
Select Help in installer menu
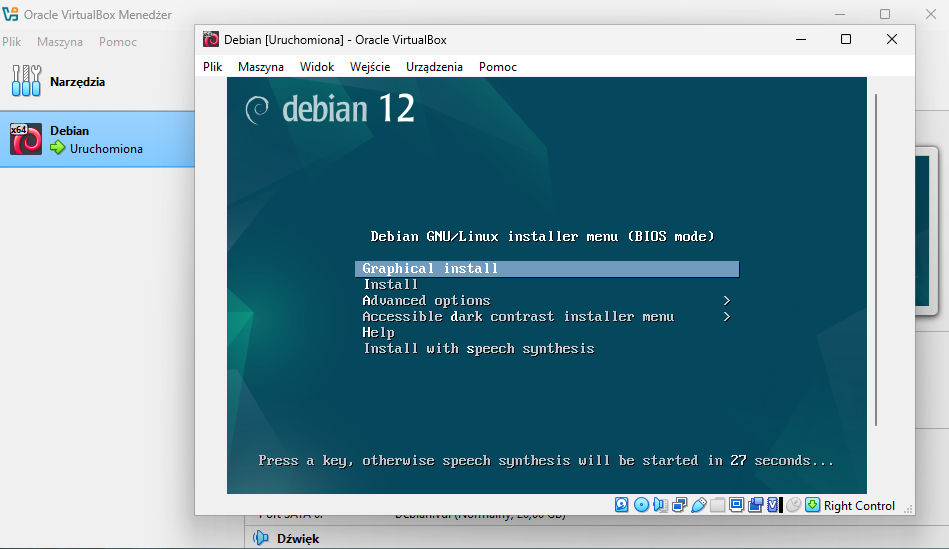tap(378, 332)
